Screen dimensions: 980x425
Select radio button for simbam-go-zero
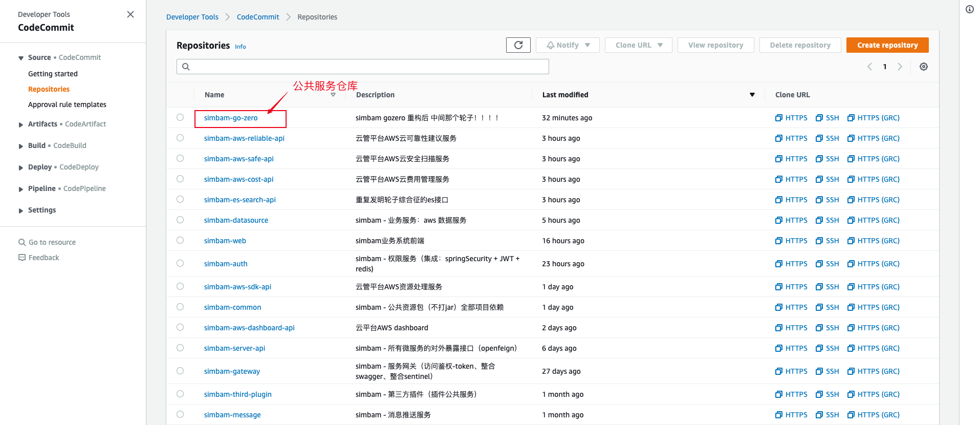[x=180, y=117]
